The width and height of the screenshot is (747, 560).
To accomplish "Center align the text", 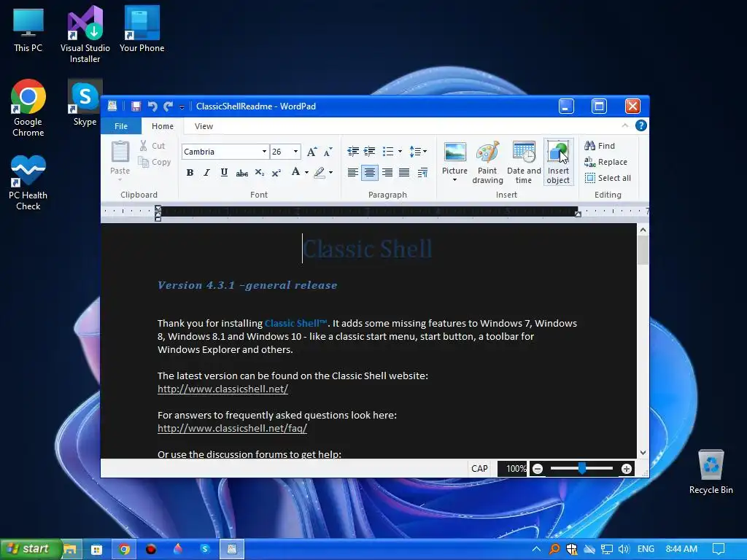I will point(370,172).
